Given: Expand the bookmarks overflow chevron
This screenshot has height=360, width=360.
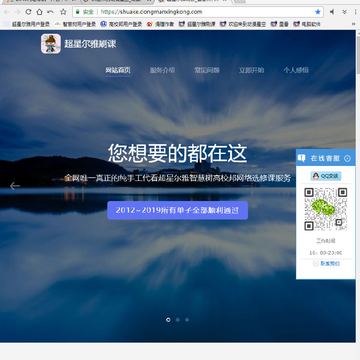Looking at the screenshot, I should (353, 24).
